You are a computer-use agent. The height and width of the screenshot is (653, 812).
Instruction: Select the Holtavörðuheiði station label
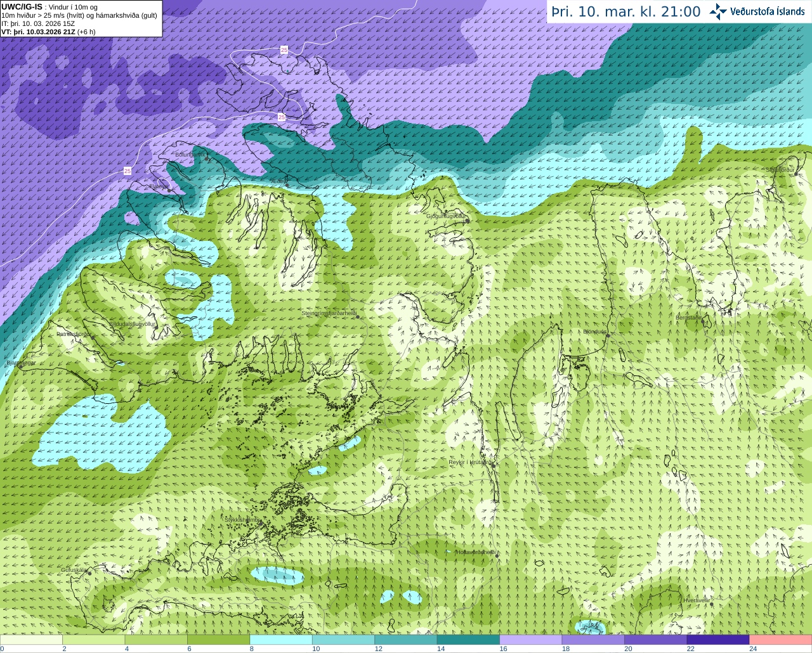(475, 552)
